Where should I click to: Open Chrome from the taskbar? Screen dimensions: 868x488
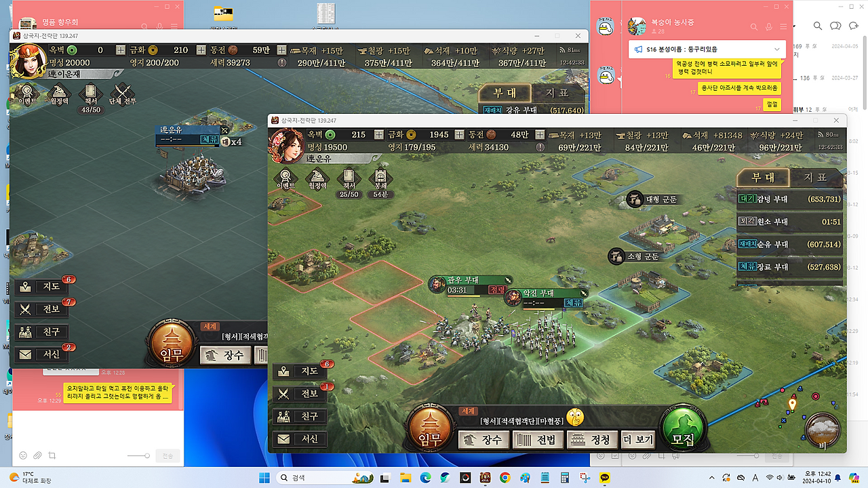tap(505, 478)
